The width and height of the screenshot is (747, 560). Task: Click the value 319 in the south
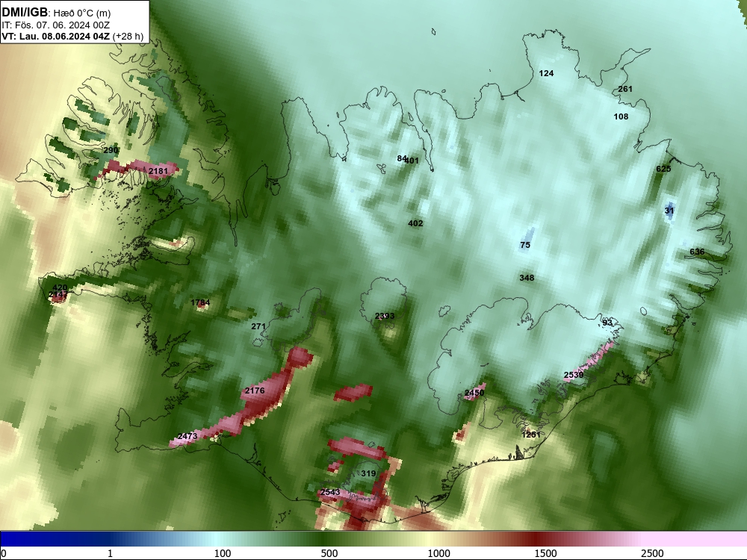[x=368, y=473]
